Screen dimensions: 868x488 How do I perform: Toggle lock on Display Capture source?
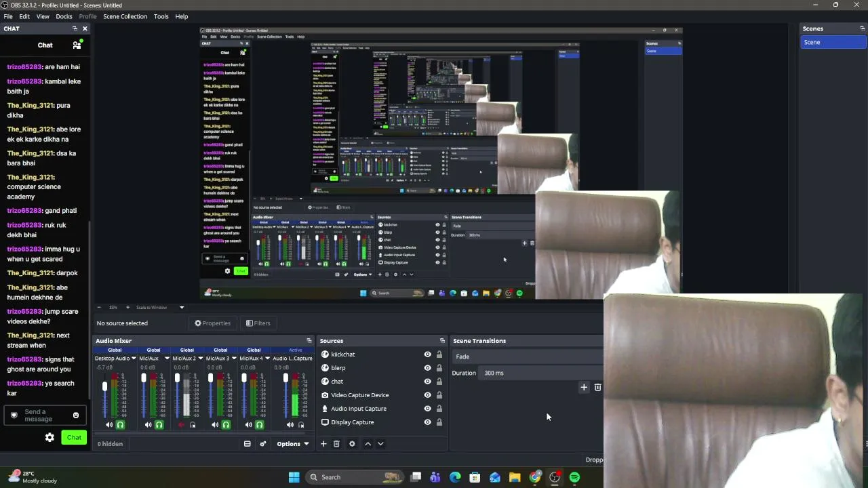click(439, 422)
